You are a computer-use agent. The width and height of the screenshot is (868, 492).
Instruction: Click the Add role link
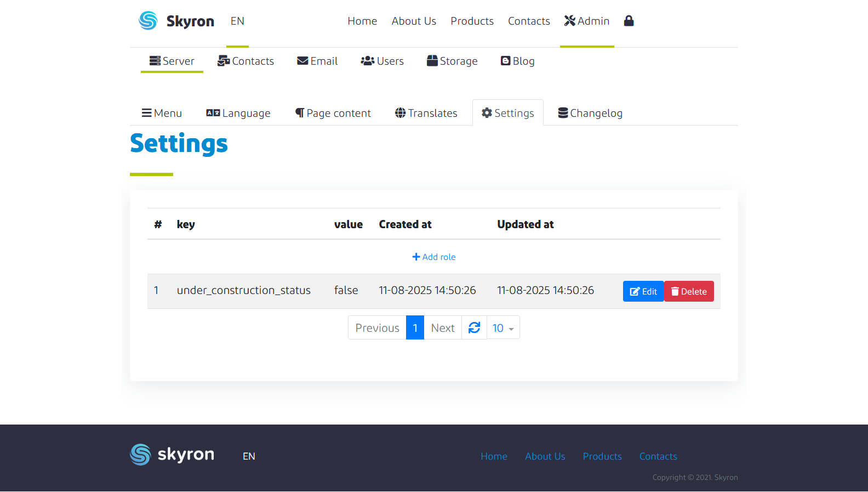434,257
